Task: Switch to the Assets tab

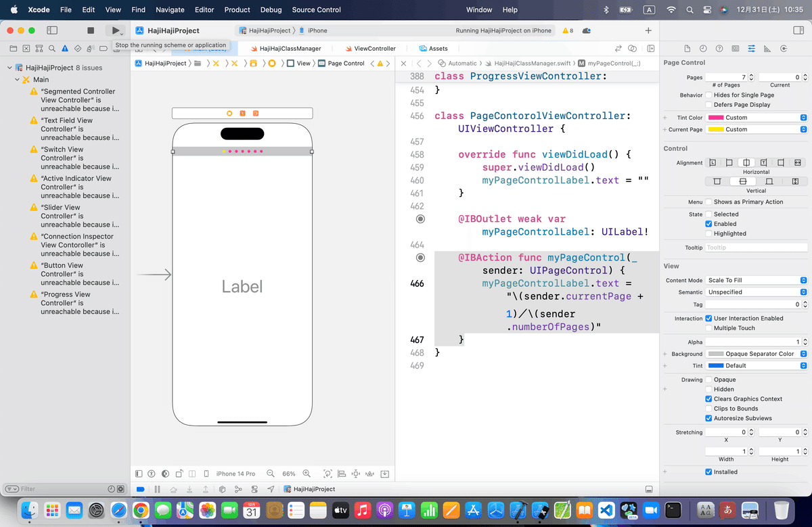Action: coord(434,49)
